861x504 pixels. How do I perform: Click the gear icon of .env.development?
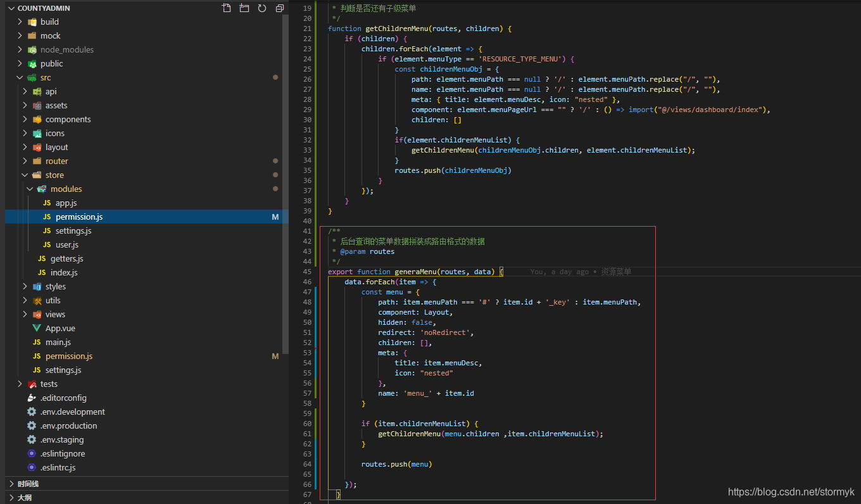[x=32, y=412]
